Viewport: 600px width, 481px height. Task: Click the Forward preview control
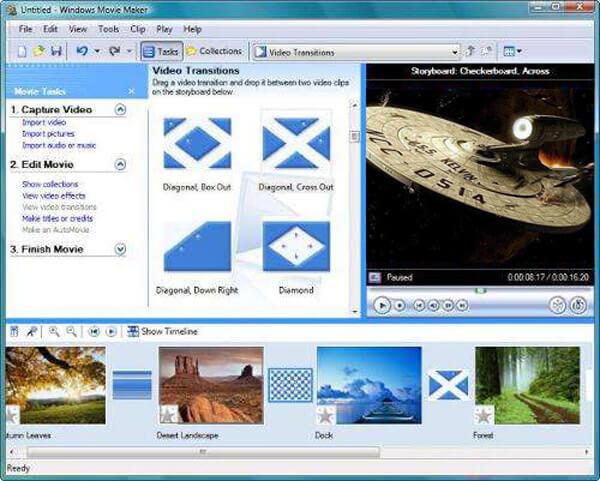pos(462,305)
